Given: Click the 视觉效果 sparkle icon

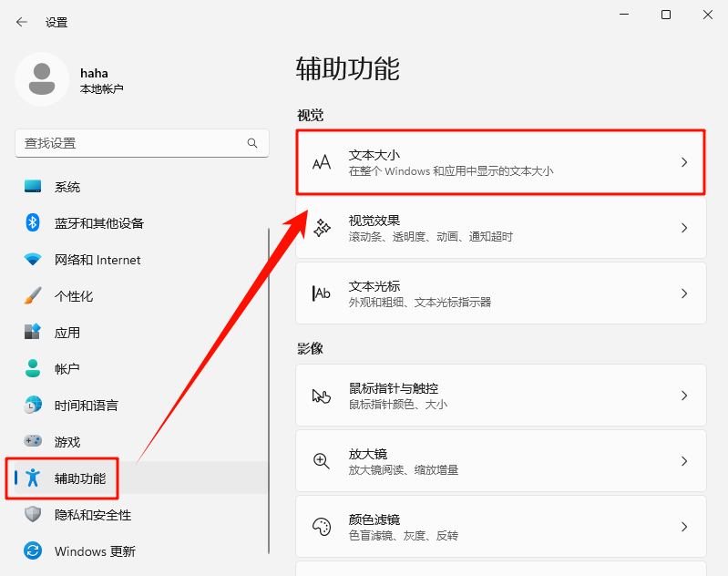Looking at the screenshot, I should [x=322, y=228].
